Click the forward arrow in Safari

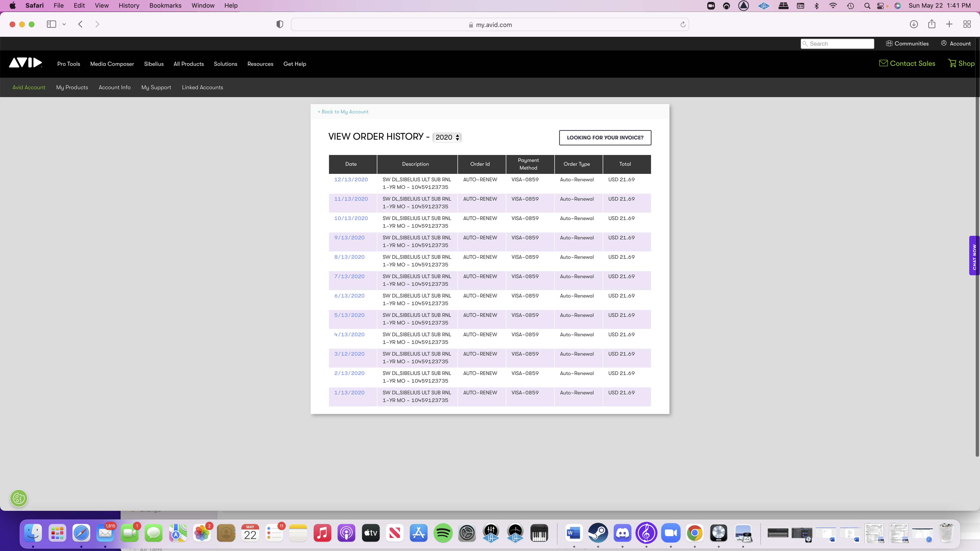click(97, 24)
